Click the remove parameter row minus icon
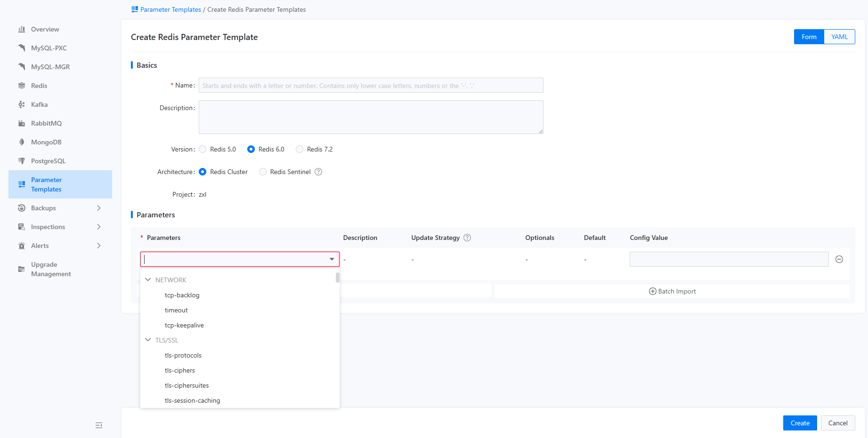Viewport: 868px width, 438px height. coord(839,259)
